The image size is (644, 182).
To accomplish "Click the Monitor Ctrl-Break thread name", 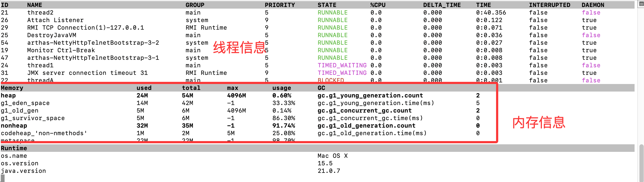I will tap(61, 50).
